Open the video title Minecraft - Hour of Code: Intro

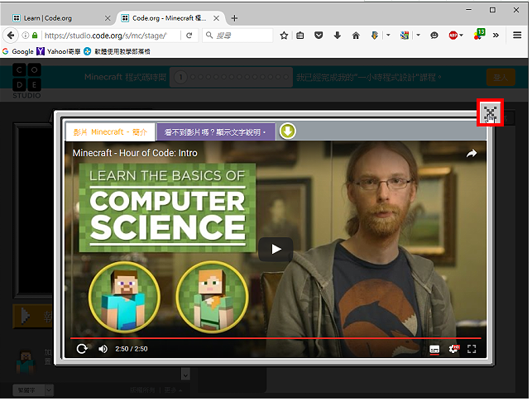coord(135,153)
